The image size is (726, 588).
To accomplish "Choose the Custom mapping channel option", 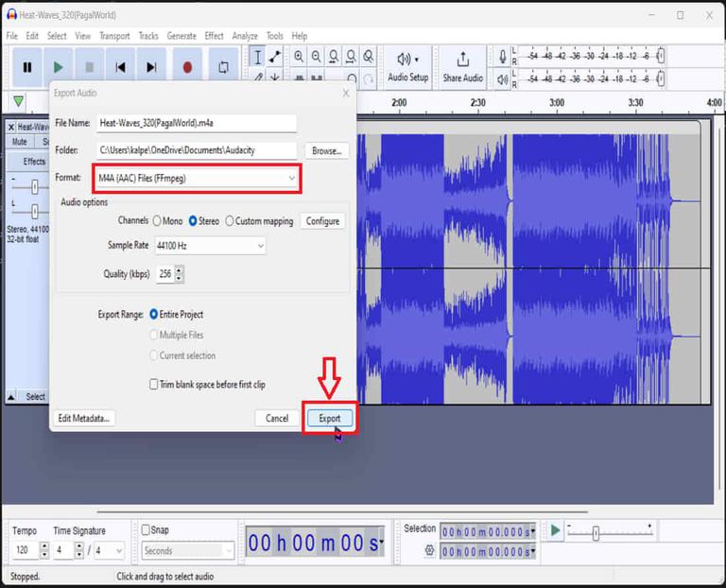I will point(230,221).
